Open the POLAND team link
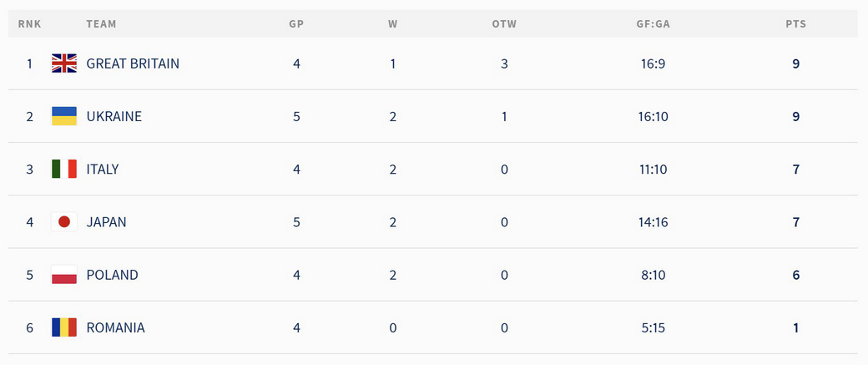Viewport: 868px width, 365px height. pyautogui.click(x=113, y=275)
